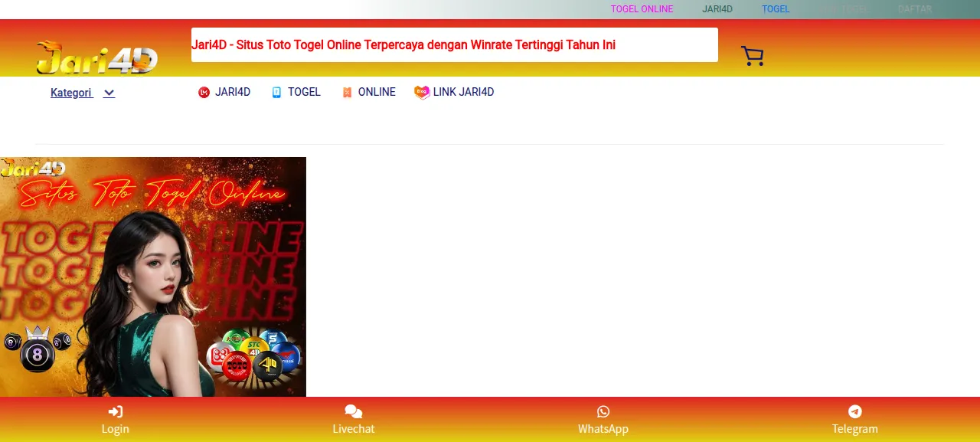
Task: Click the red icon beside JARI4D
Action: [x=204, y=93]
